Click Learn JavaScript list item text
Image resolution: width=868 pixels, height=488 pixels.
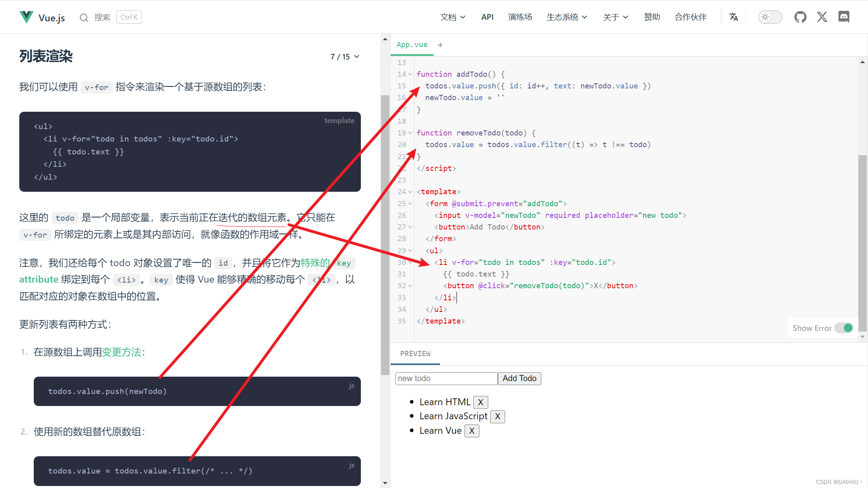453,416
